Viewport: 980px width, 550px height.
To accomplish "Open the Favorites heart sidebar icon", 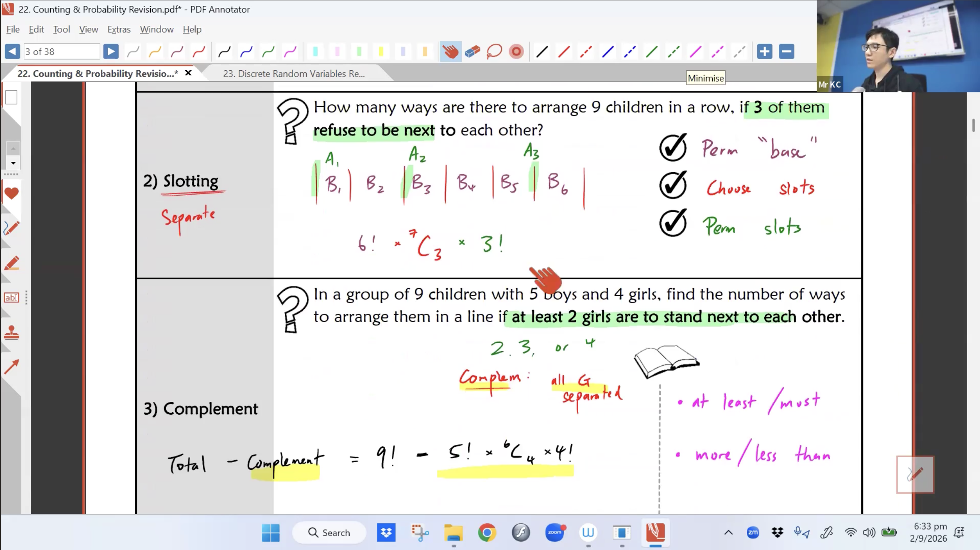I will point(11,193).
